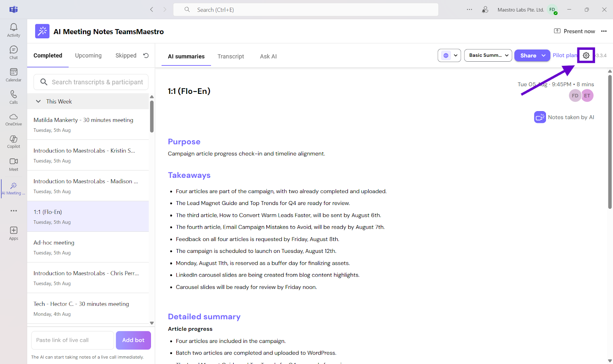Open Introduction to MaestroLabs - Madison meeting

click(x=88, y=186)
